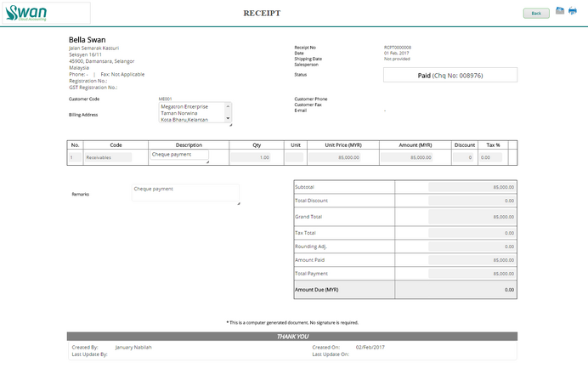Click the Swan Cloud Accounting logo

click(x=26, y=13)
